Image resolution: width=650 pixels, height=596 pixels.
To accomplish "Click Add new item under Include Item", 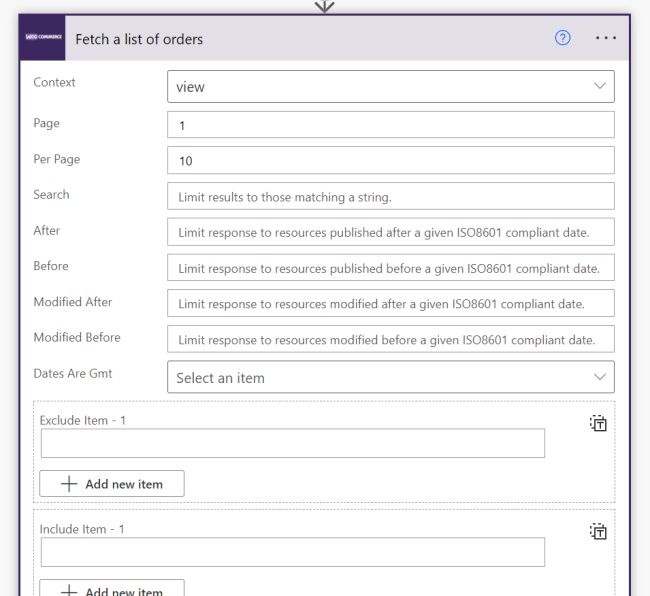I will [112, 590].
